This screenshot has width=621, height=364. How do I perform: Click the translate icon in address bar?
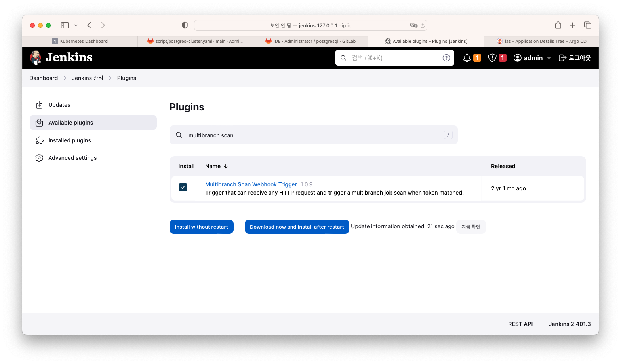pyautogui.click(x=414, y=25)
